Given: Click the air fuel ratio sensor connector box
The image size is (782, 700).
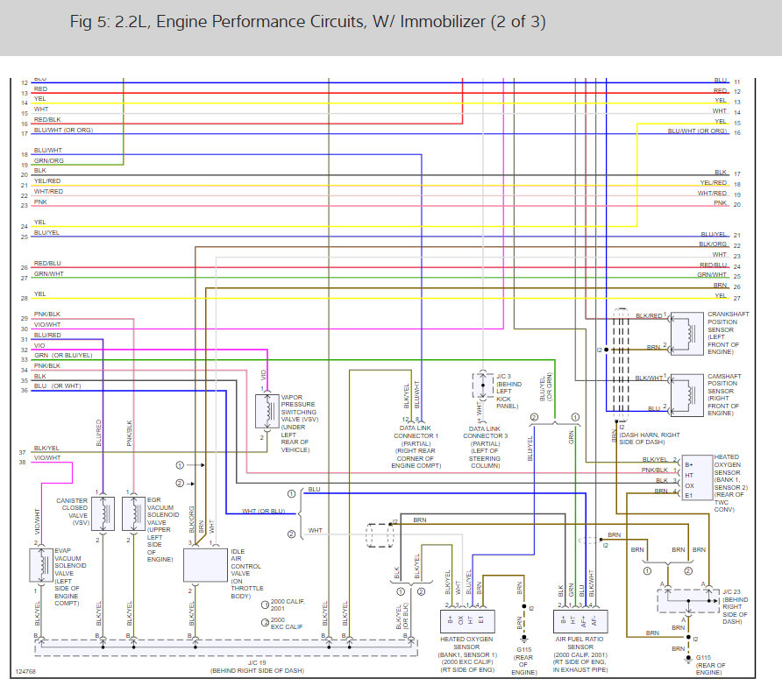Looking at the screenshot, I should [x=580, y=621].
